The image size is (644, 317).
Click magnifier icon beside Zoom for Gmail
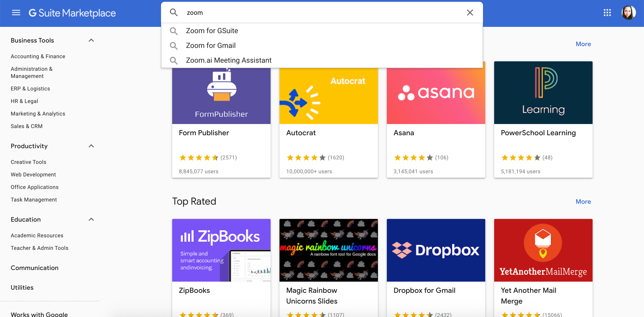point(174,45)
